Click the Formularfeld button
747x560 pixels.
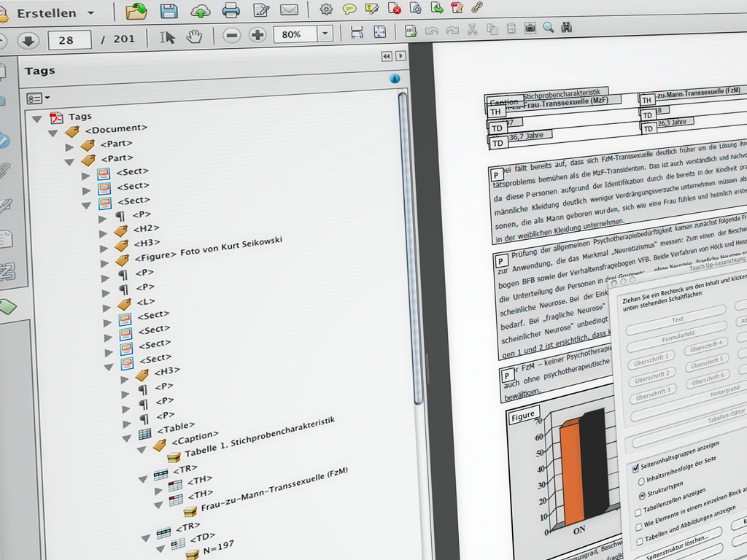(677, 338)
